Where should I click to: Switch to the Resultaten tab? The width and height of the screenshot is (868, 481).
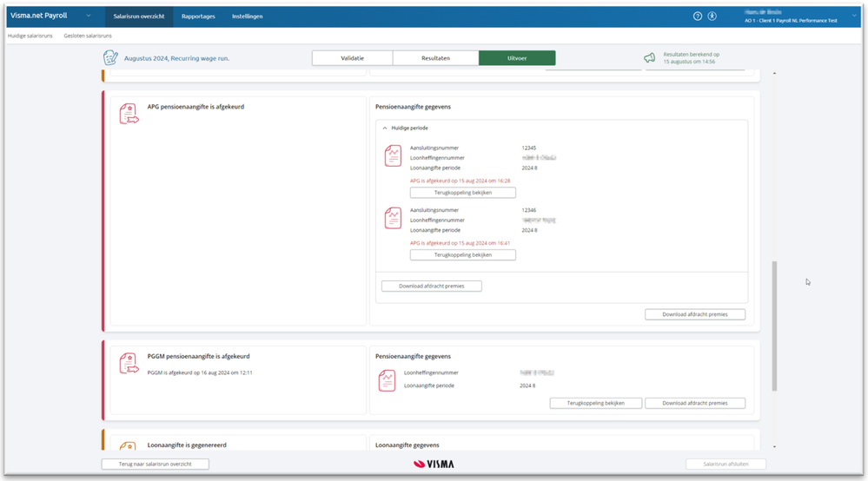click(435, 58)
